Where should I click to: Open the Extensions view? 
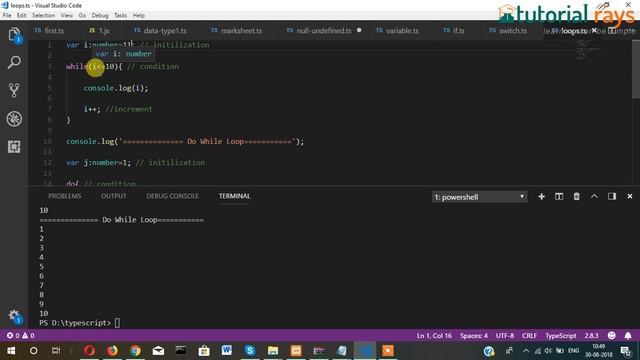click(14, 147)
